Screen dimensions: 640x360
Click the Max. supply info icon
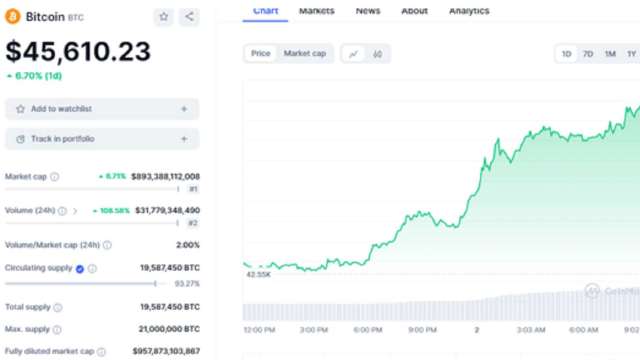pyautogui.click(x=57, y=330)
